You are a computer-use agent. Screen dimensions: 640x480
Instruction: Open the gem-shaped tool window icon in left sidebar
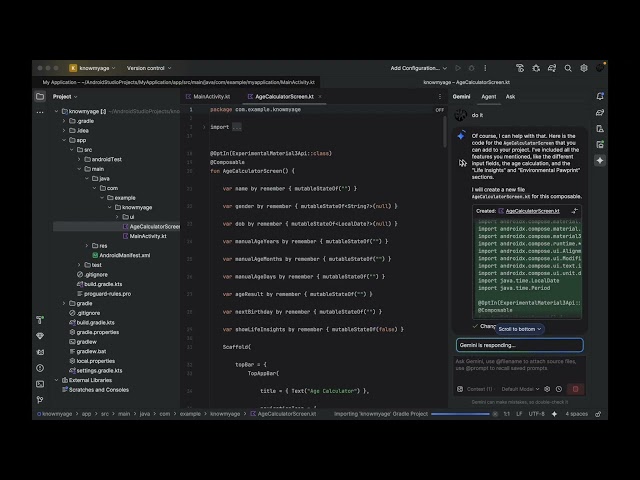[x=40, y=336]
